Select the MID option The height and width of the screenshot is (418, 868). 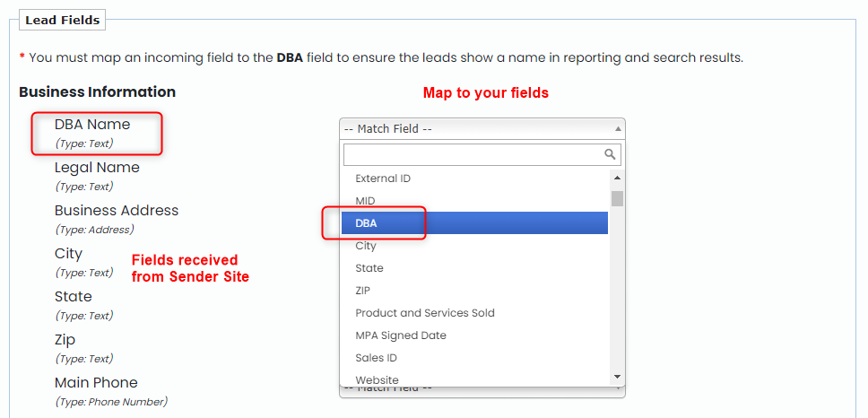[x=474, y=200]
